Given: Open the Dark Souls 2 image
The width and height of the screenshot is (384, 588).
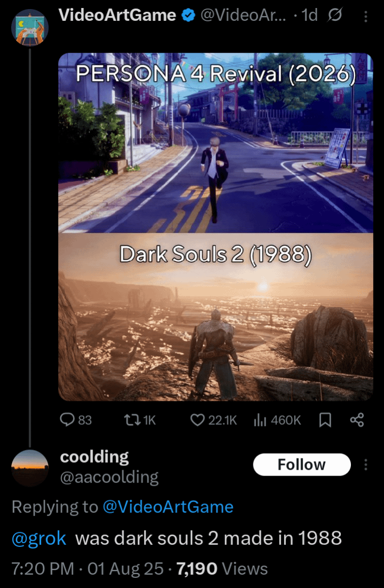Looking at the screenshot, I should [x=215, y=317].
